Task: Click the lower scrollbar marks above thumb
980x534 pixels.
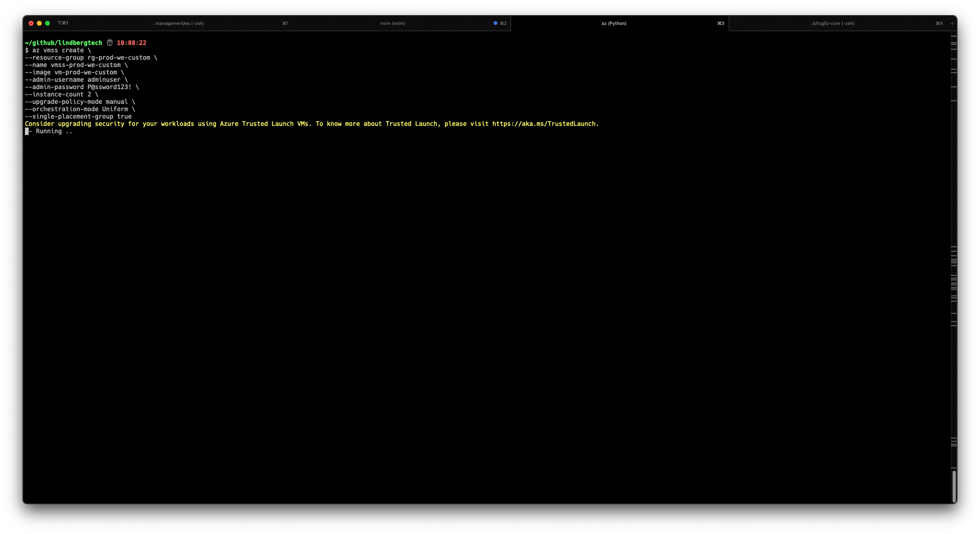Action: click(954, 442)
